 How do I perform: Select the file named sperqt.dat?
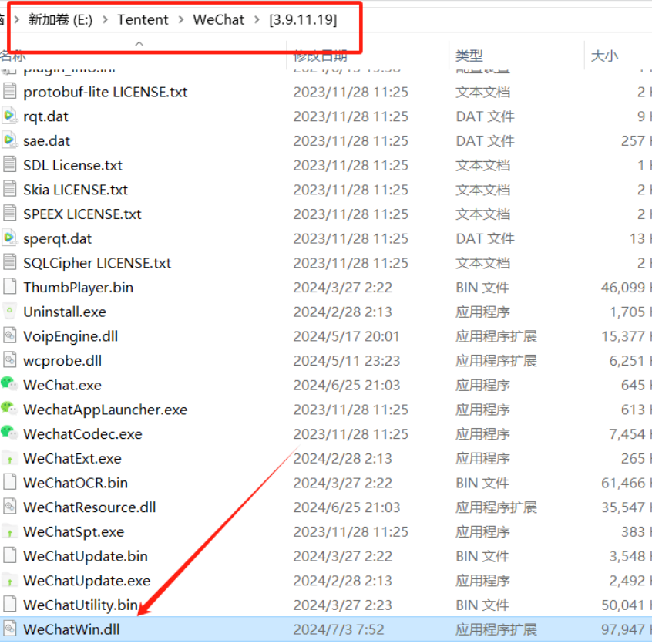(x=57, y=238)
